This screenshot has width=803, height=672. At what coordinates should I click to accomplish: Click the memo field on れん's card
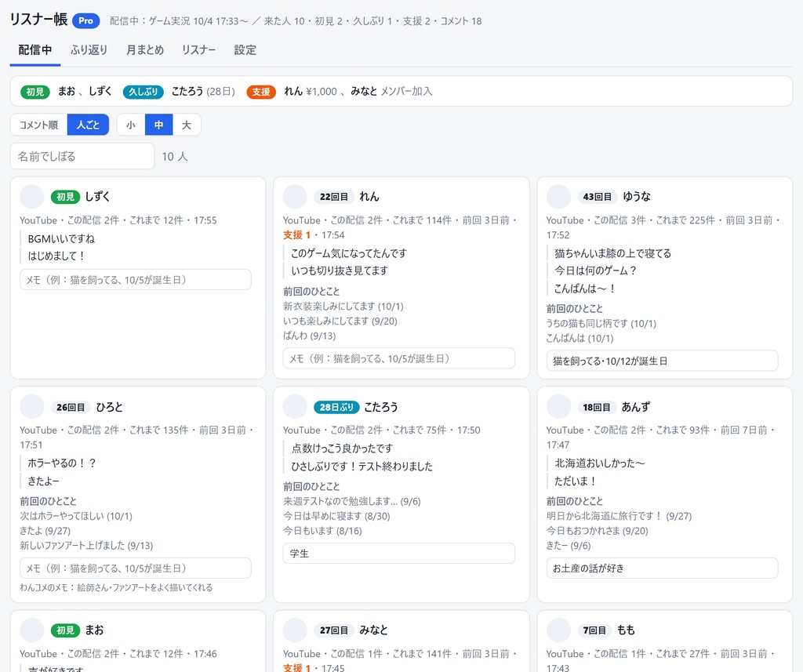click(x=399, y=358)
